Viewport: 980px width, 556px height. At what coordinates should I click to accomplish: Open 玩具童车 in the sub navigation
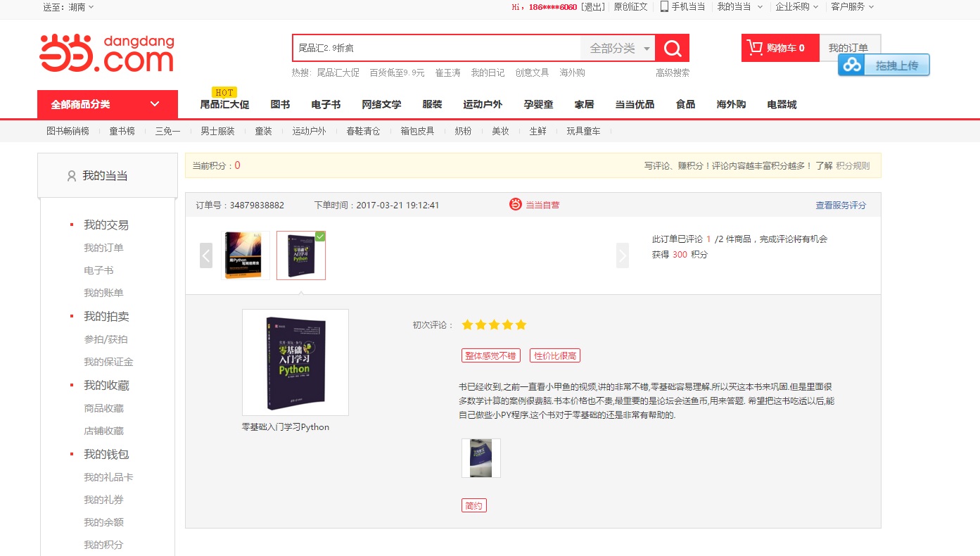583,131
